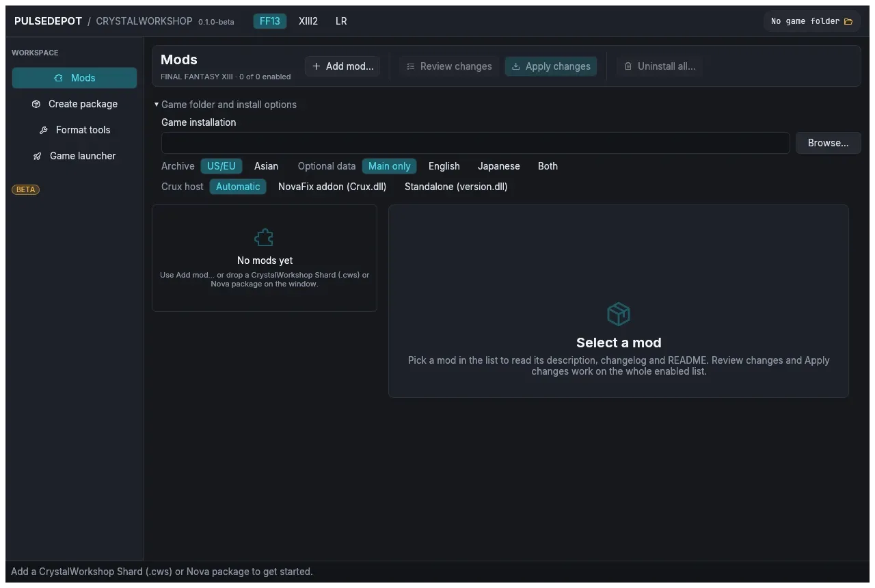875x588 pixels.
Task: Click the CRYSTALWORKSHOP app name
Action: point(144,21)
